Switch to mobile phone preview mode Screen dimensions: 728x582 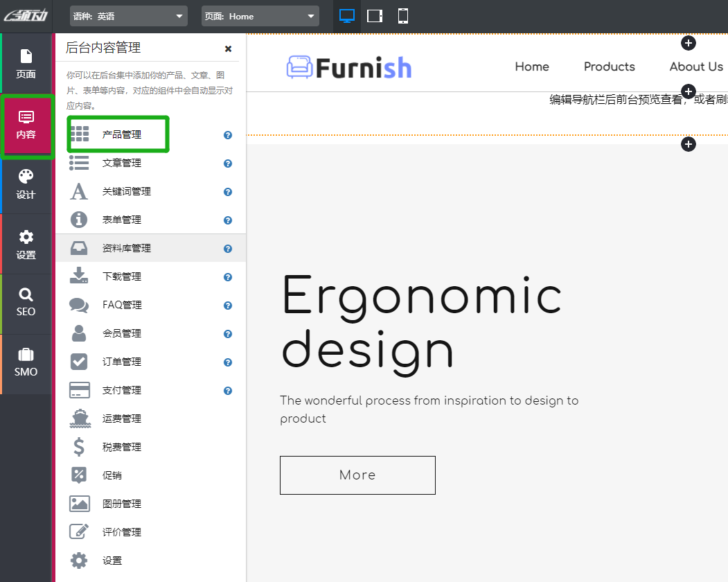point(403,16)
